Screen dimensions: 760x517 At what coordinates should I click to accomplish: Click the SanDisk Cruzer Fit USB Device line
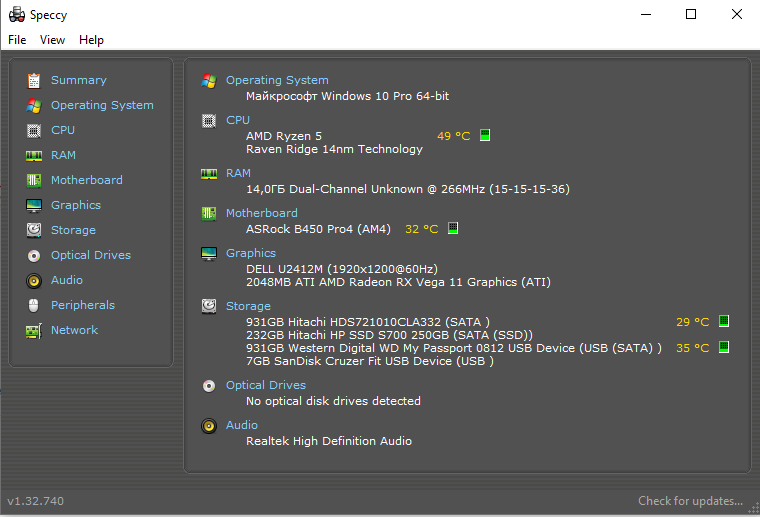(370, 361)
